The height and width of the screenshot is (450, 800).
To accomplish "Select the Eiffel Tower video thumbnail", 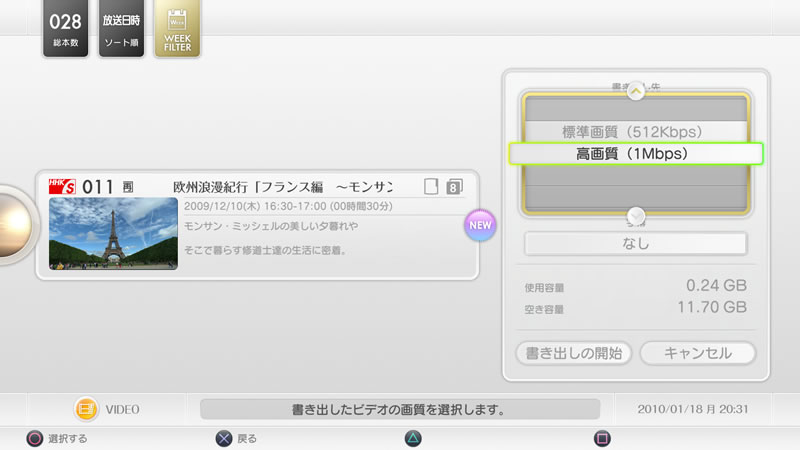I will [x=113, y=234].
